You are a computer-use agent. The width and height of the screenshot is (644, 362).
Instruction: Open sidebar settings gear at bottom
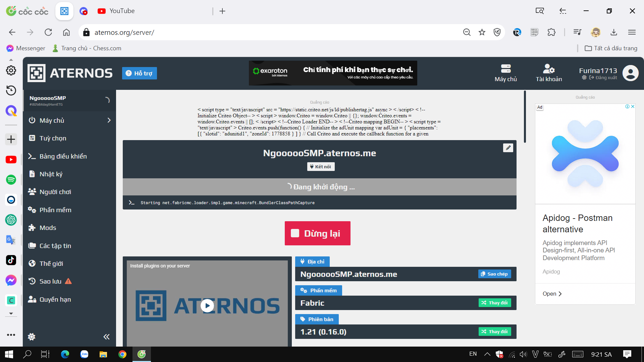pyautogui.click(x=32, y=337)
